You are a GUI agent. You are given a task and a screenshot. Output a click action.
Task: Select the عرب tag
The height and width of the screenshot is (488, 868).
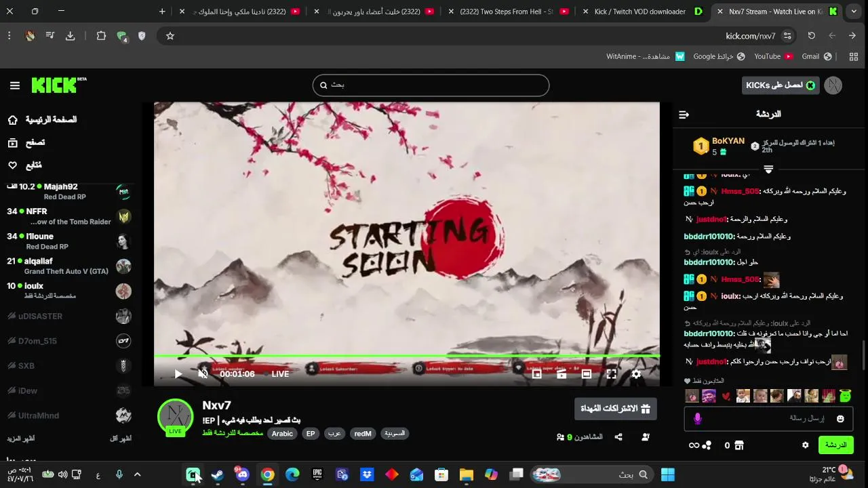tap(334, 434)
